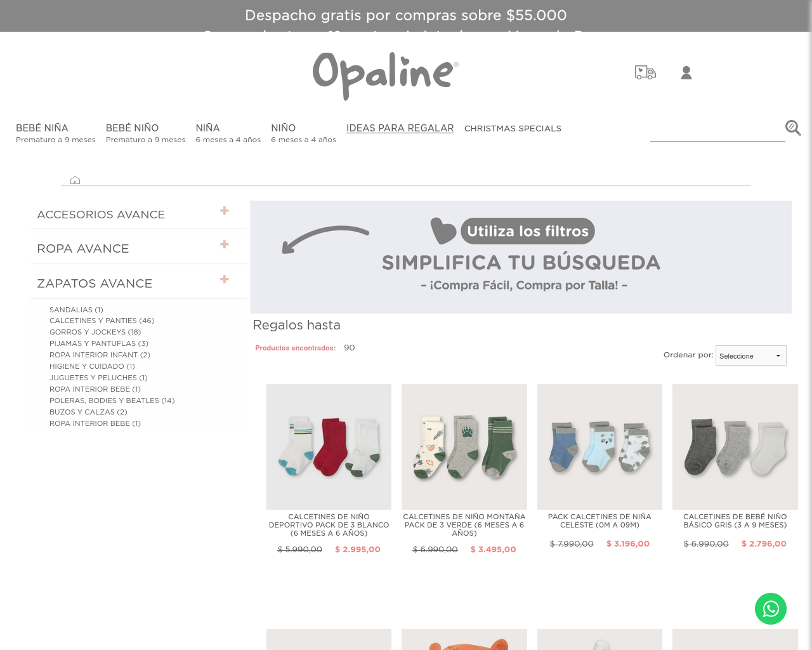
Task: Expand Accesorios Avance plus icon
Action: 225,211
